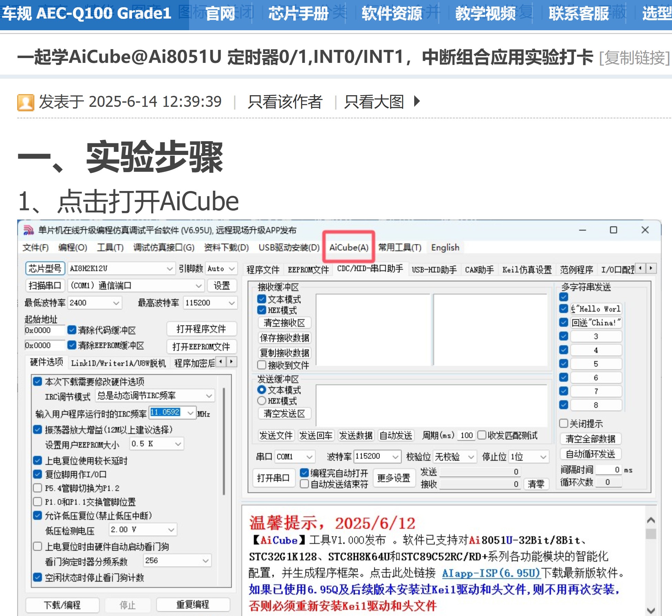Switch to the 程序文件 tab

click(x=263, y=270)
